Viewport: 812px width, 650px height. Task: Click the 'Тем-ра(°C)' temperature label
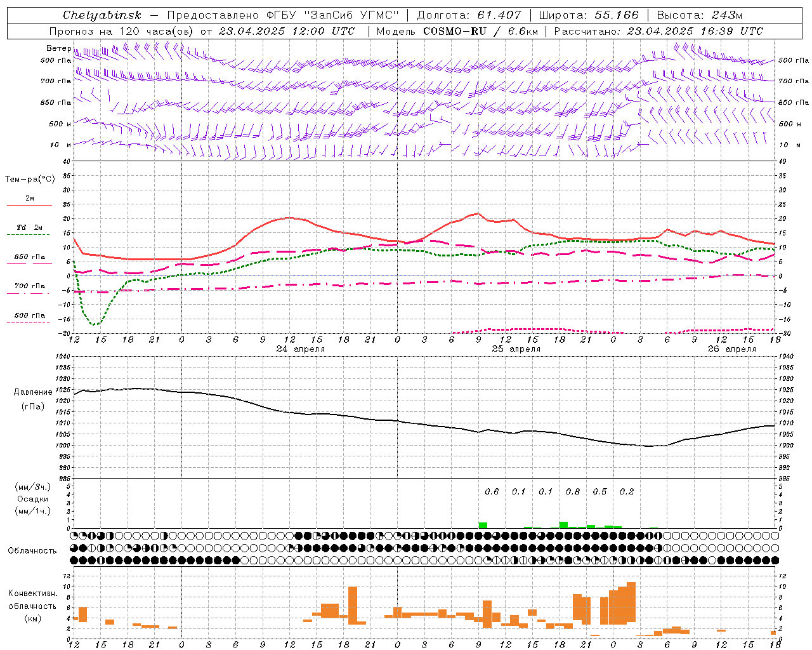click(30, 180)
